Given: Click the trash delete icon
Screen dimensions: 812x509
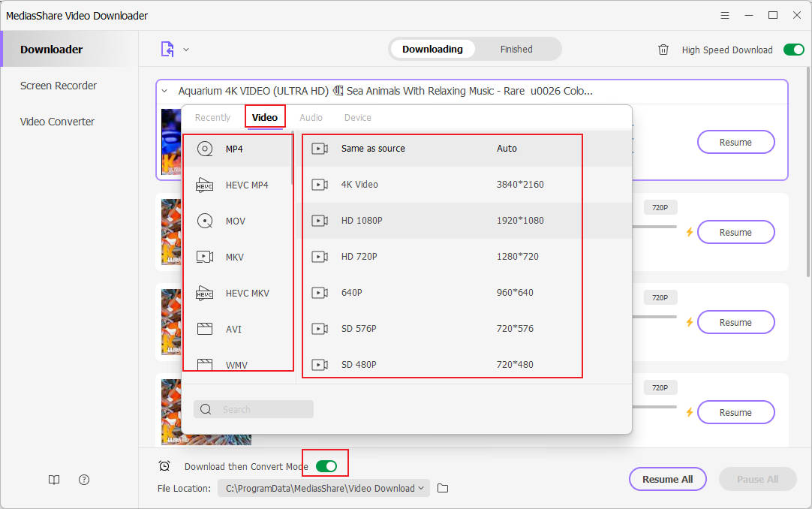Looking at the screenshot, I should coord(663,50).
